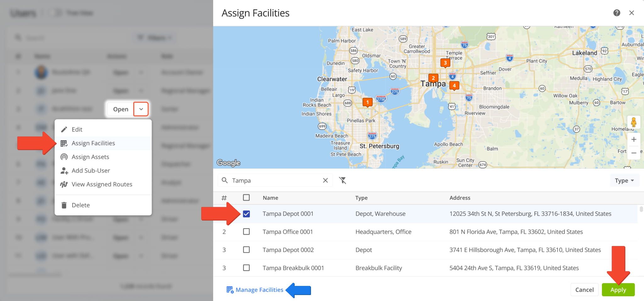Click the Manage Facilities icon
Viewport: 644px width, 301px height.
coord(230,290)
